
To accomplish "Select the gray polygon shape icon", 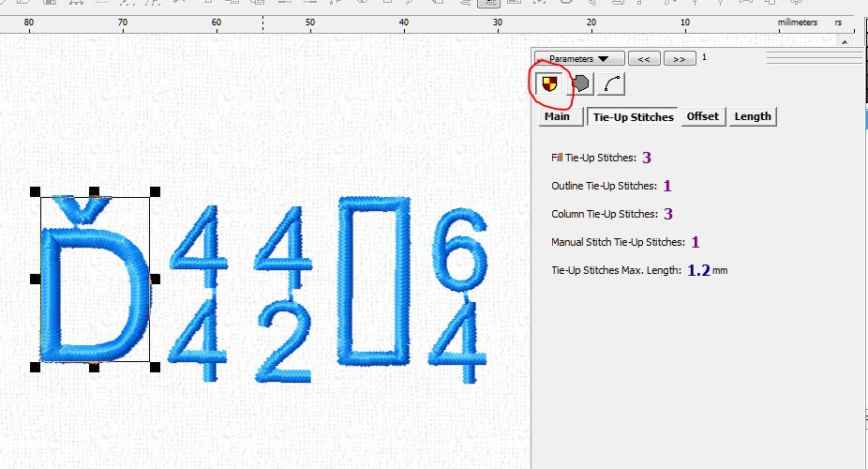I will 582,84.
